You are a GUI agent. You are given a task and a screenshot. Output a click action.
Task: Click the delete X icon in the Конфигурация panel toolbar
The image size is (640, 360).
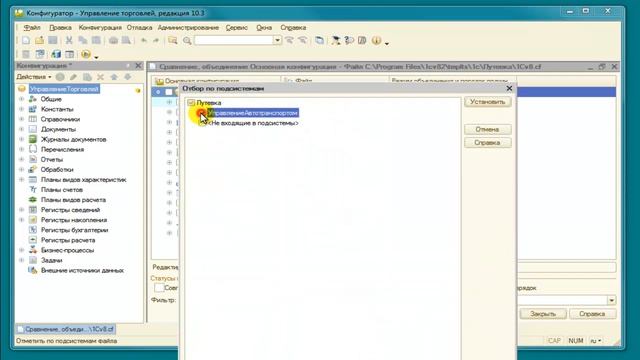point(100,77)
